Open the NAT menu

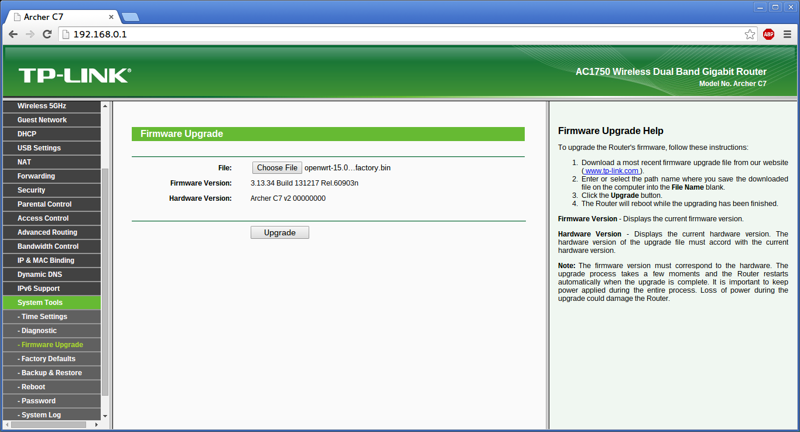tap(52, 162)
